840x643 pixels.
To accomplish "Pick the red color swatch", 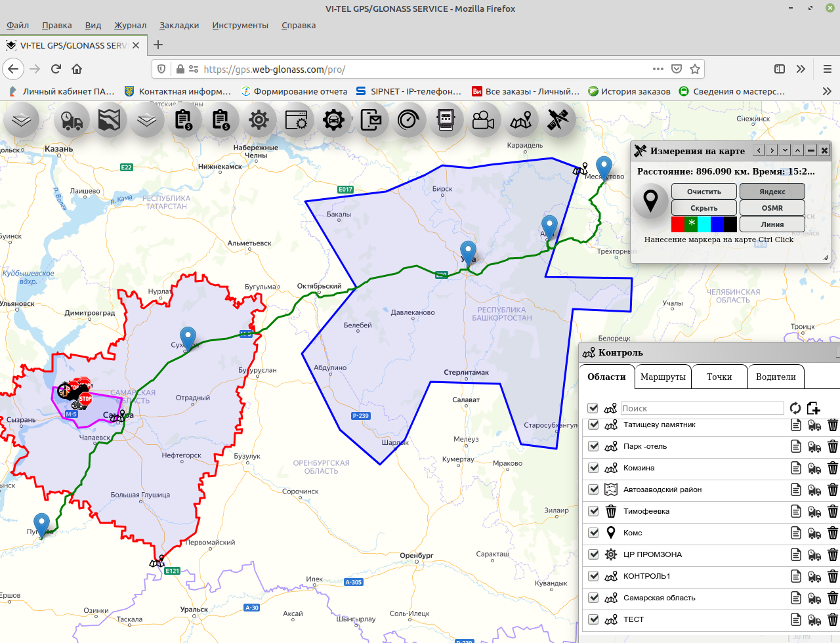I will (678, 224).
